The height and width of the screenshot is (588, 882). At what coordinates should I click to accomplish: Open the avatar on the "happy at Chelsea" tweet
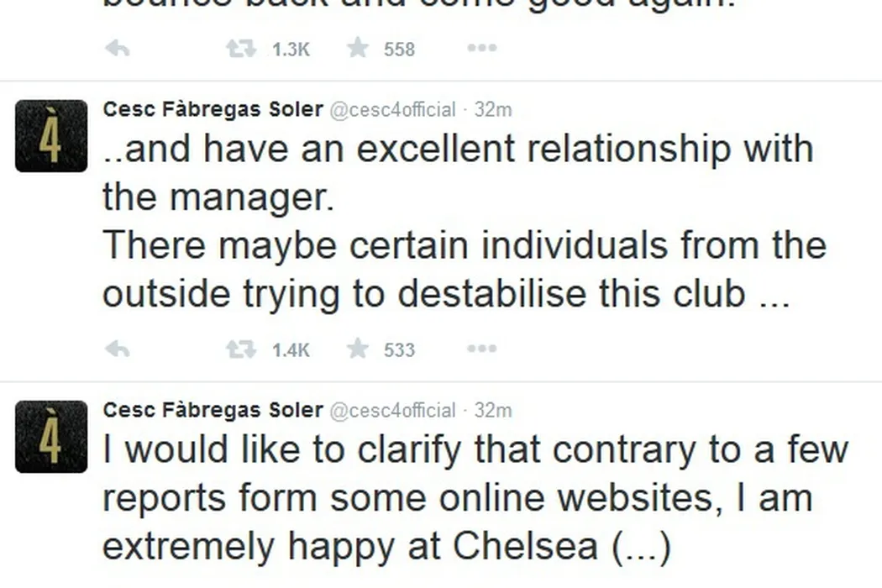coord(51,437)
